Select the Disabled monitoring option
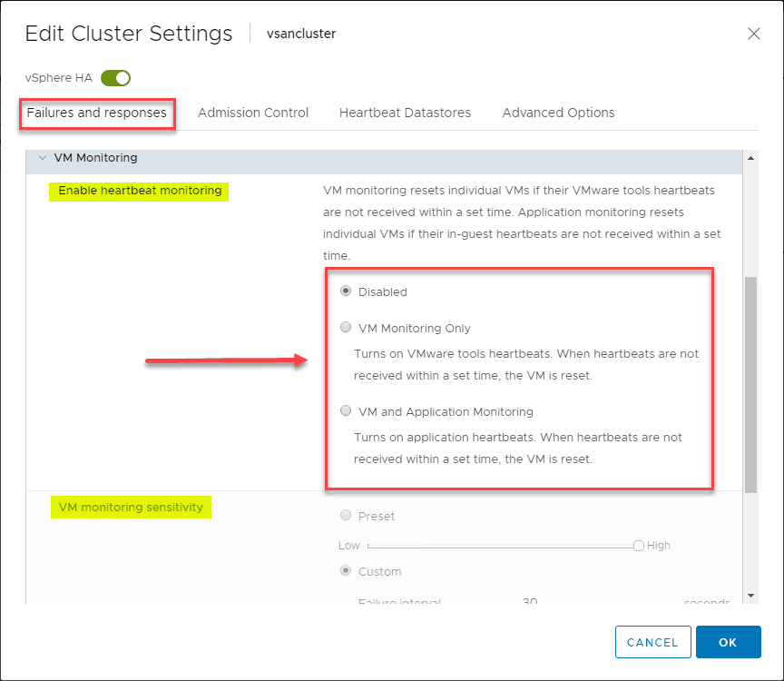784x681 pixels. pos(345,291)
